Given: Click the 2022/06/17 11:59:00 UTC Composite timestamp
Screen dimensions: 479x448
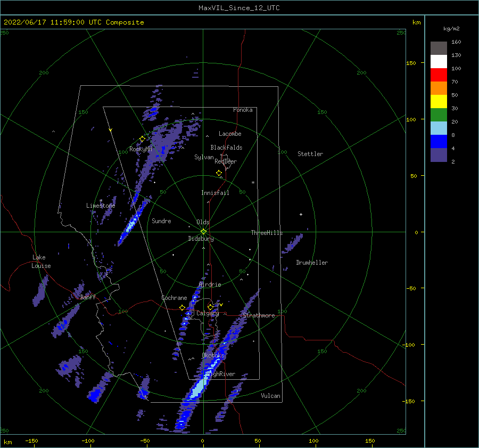Looking at the screenshot, I should [x=73, y=22].
